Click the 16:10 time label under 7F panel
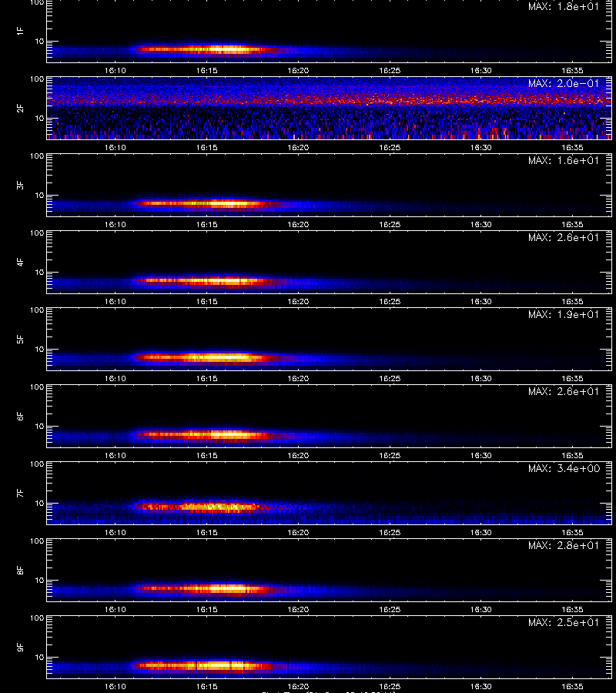This screenshot has width=616, height=693. 115,533
